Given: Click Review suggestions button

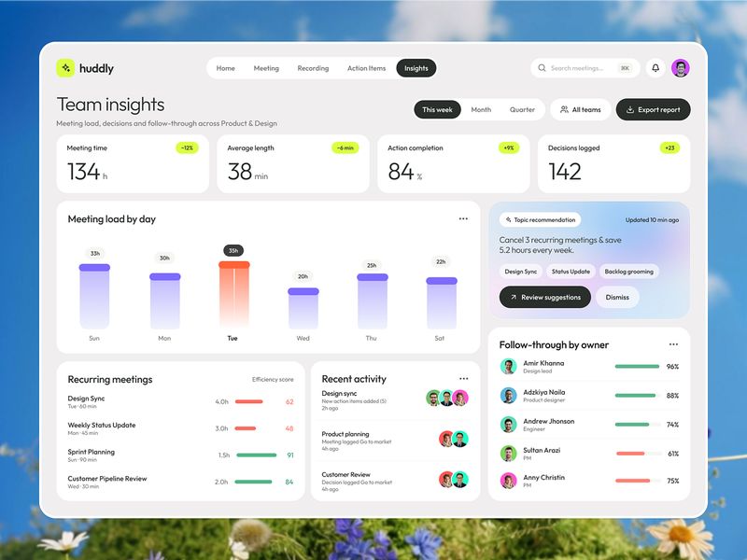Looking at the screenshot, I should click(x=545, y=297).
